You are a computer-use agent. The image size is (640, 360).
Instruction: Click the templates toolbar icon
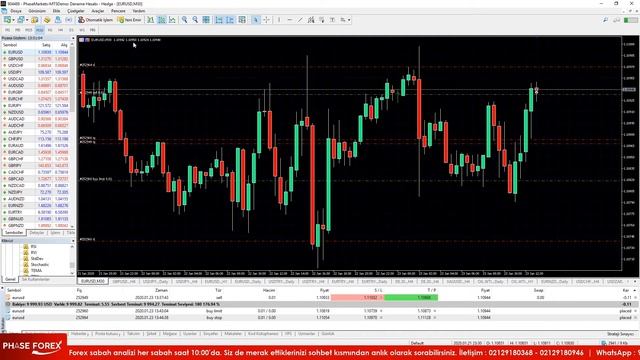coord(242,20)
